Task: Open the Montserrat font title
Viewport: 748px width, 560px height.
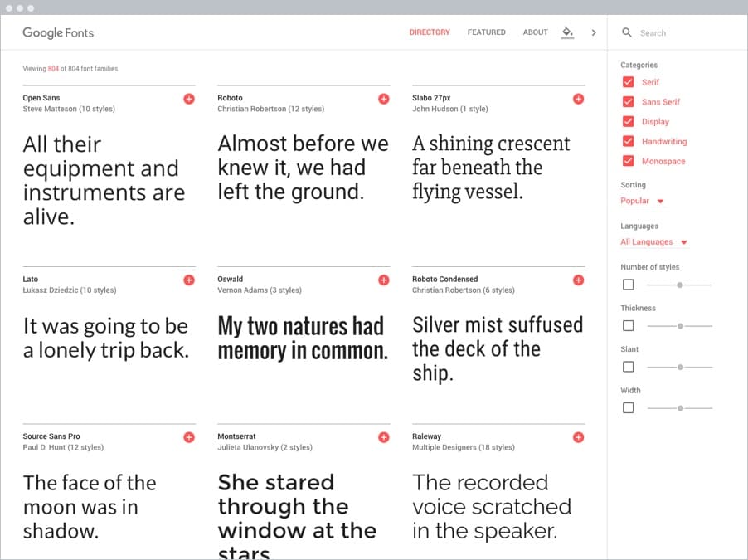Action: pos(236,436)
